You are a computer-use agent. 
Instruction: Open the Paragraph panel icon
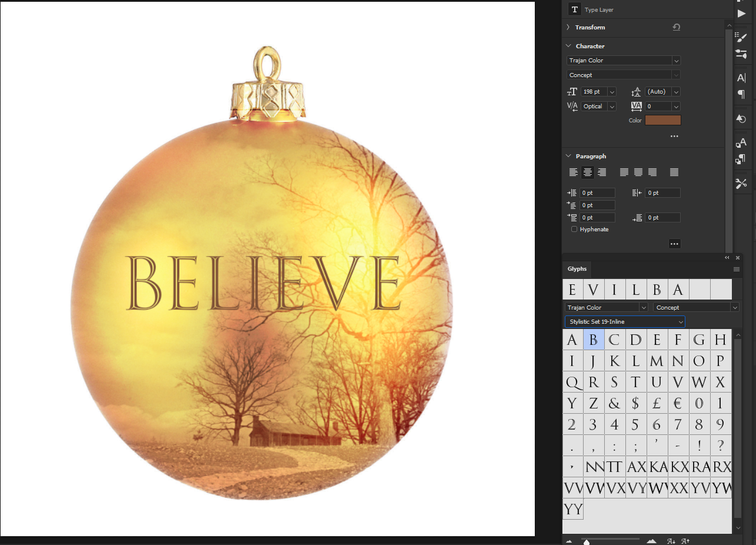tap(742, 94)
